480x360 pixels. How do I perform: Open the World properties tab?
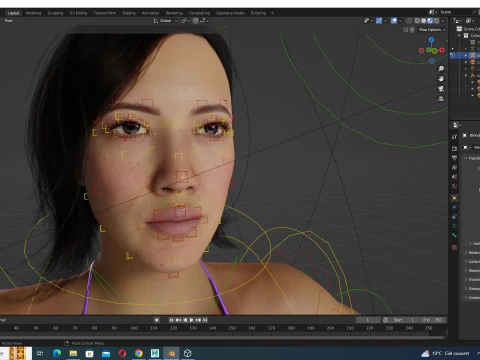[454, 186]
